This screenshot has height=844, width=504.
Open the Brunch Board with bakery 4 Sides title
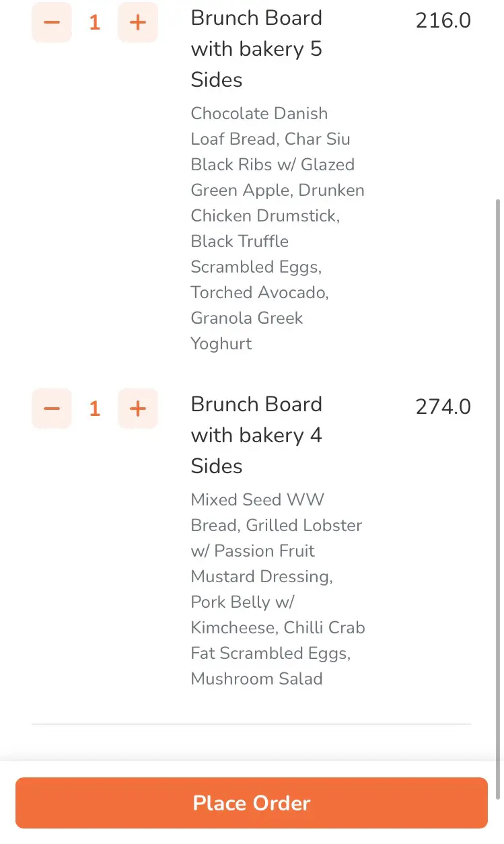(256, 435)
